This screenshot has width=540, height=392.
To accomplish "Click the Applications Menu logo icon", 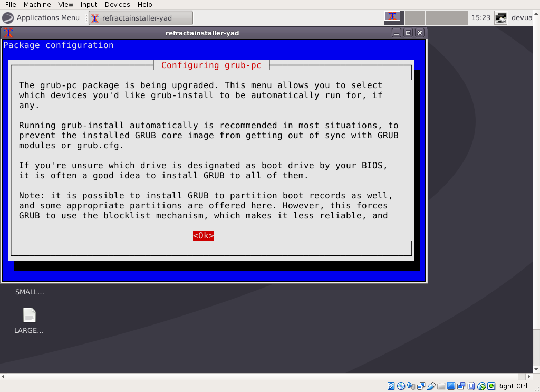I will click(8, 18).
